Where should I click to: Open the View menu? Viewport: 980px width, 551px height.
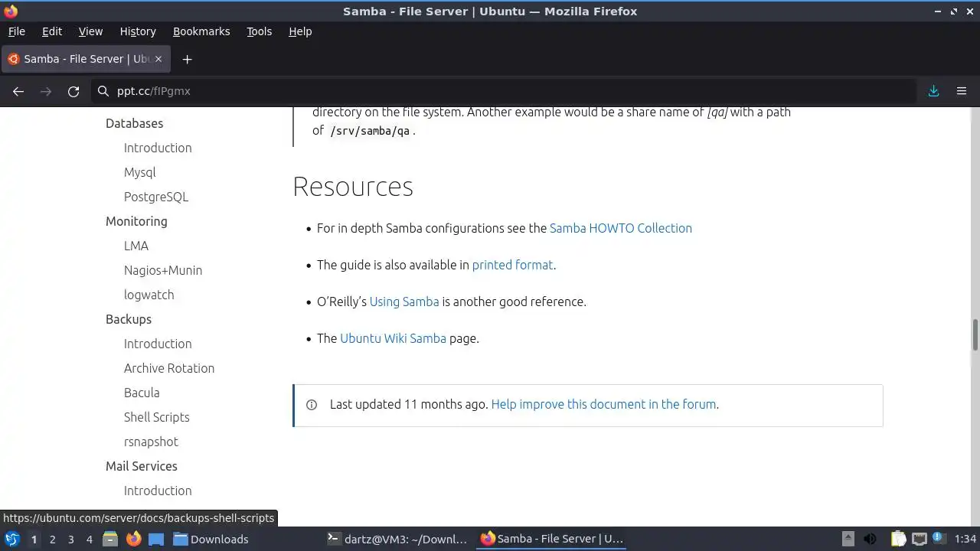pos(90,31)
